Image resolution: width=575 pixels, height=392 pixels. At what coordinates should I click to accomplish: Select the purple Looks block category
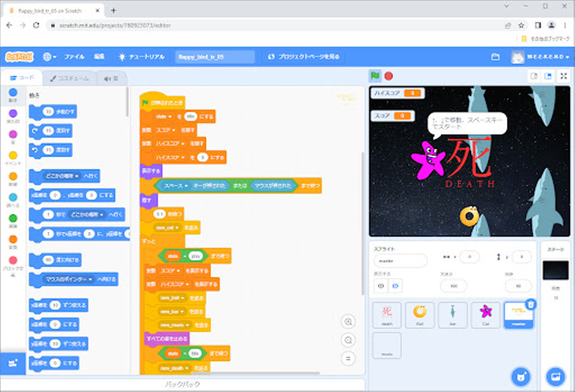[13, 116]
